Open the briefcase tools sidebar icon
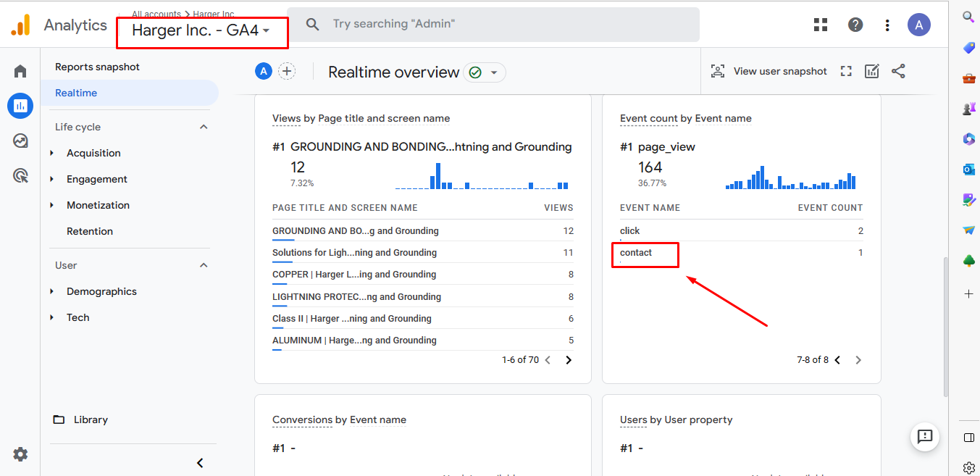The height and width of the screenshot is (476, 980). 968,78
